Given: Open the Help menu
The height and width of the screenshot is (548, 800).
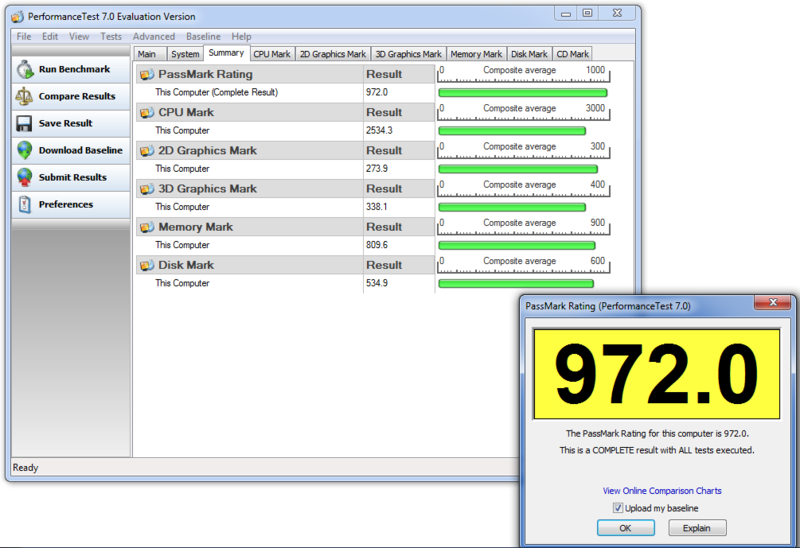Looking at the screenshot, I should coord(241,36).
